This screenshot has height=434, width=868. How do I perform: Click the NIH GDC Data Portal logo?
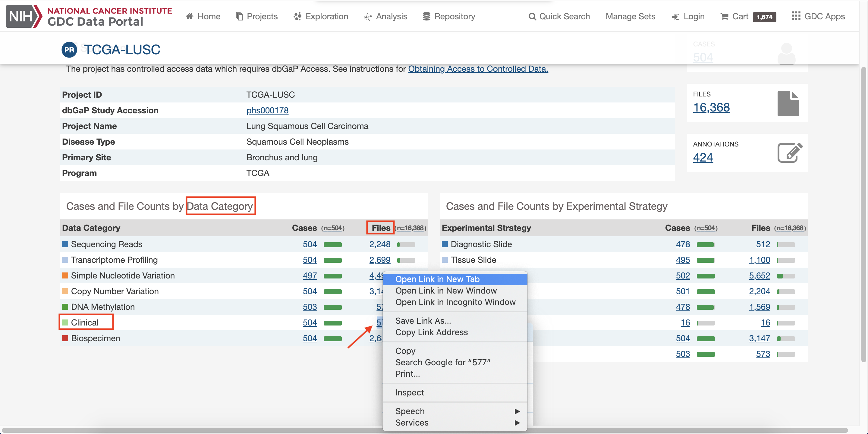pos(89,16)
